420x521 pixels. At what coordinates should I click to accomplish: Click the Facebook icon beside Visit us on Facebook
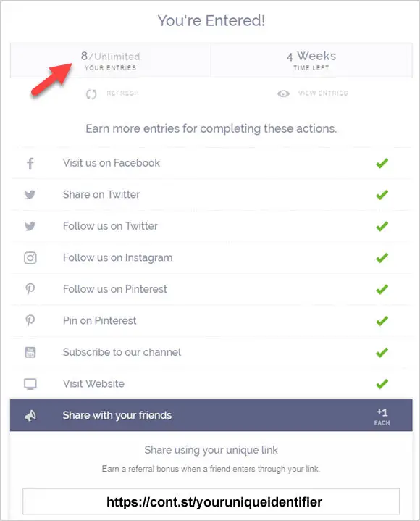coord(30,163)
